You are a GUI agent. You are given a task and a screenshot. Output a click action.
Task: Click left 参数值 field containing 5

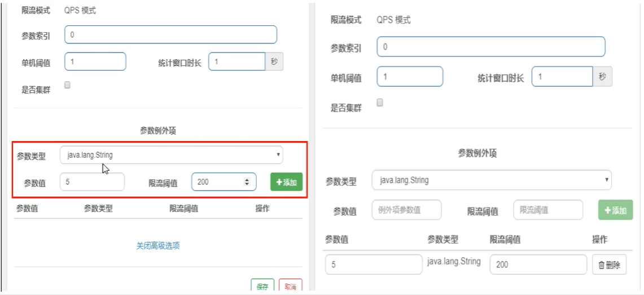coord(92,182)
